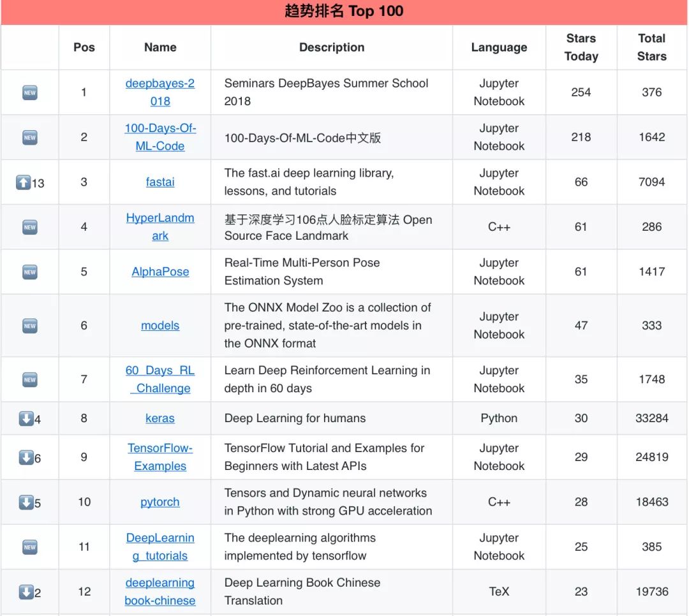Click the Stars Today column header
Viewport: 689px width, 616px height.
click(x=581, y=47)
